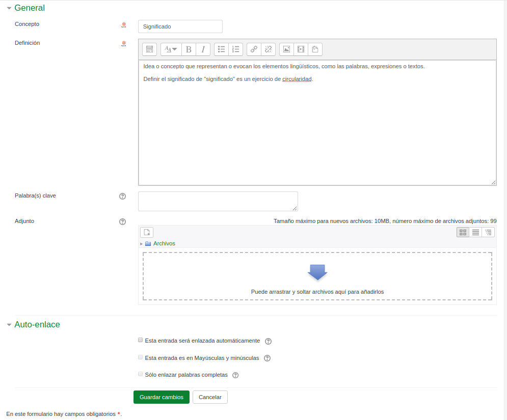
Task: Insert an image into the definition
Action: (x=286, y=49)
